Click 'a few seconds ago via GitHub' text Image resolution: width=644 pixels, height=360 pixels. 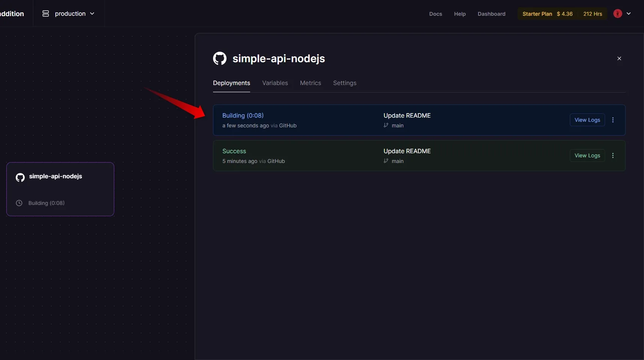(259, 125)
